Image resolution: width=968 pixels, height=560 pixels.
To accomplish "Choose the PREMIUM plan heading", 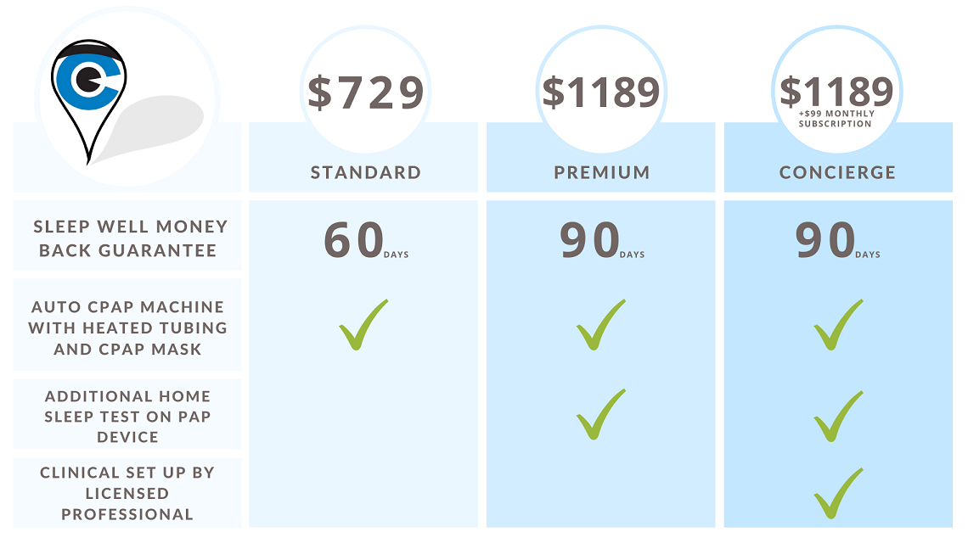I will (x=602, y=172).
